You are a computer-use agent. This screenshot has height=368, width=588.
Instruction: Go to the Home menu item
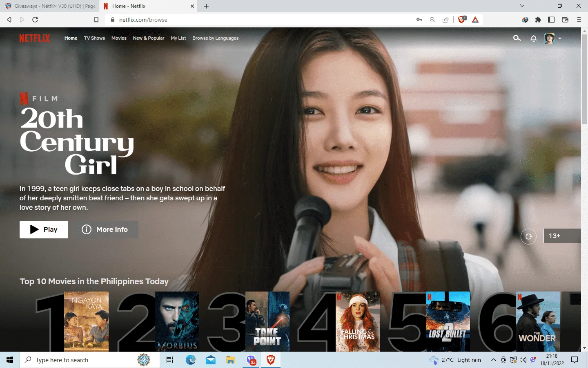tap(71, 38)
